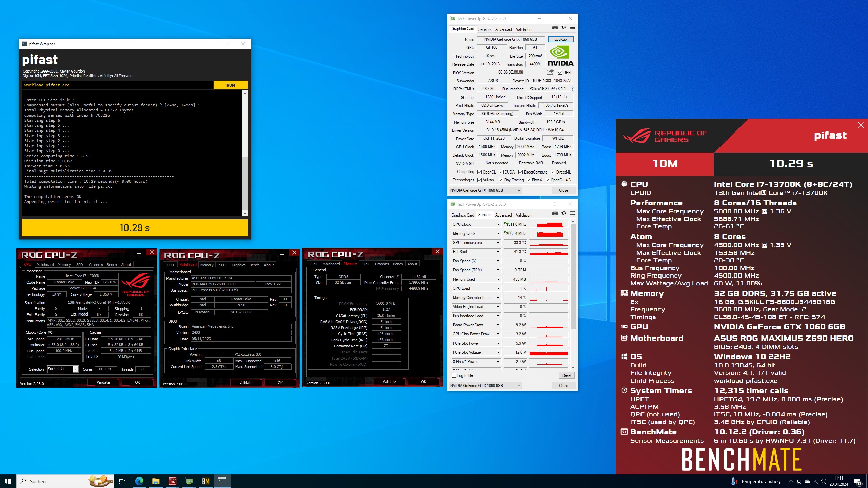This screenshot has height=488, width=868.
Task: Launch Microsoft Edge from the taskbar
Action: tap(139, 481)
